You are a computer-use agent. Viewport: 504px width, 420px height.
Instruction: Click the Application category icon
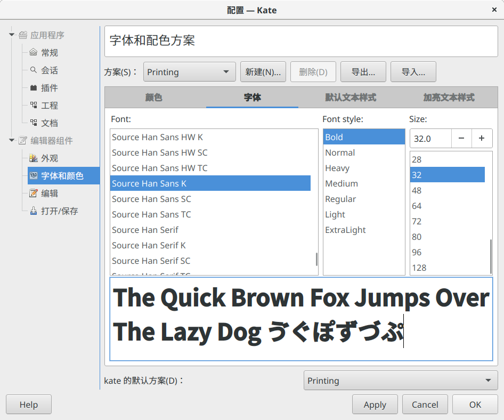[23, 35]
